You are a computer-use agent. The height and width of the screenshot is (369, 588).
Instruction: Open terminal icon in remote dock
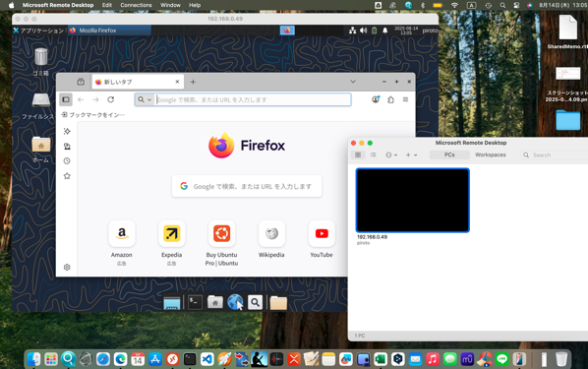[x=195, y=302]
